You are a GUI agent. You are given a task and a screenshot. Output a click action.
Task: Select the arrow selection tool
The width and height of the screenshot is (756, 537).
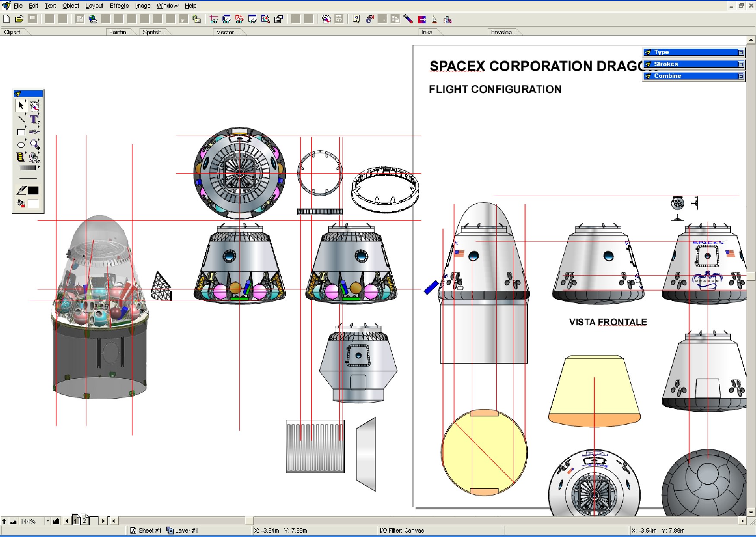point(21,105)
